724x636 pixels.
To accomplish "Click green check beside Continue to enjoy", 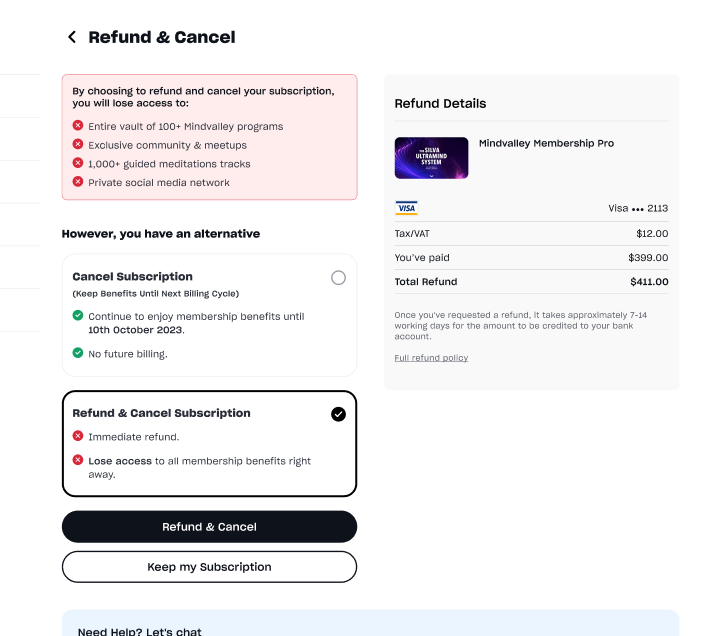I will 78,316.
